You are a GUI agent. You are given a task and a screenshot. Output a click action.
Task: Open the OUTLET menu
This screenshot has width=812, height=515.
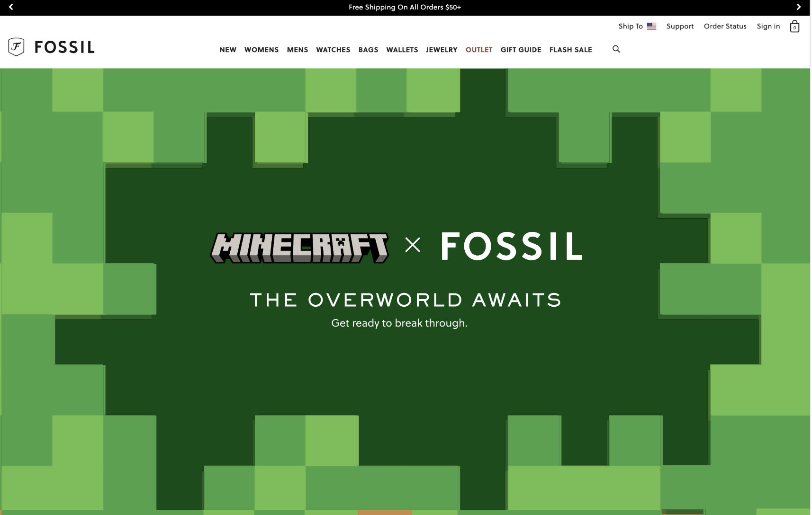pos(479,50)
